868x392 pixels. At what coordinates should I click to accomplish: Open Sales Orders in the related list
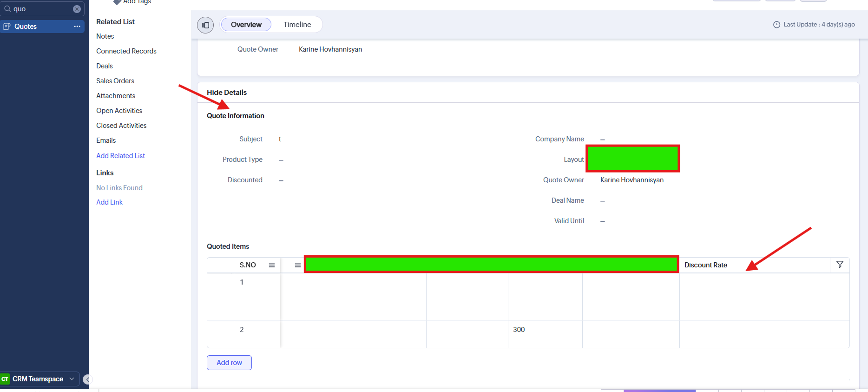click(x=115, y=81)
